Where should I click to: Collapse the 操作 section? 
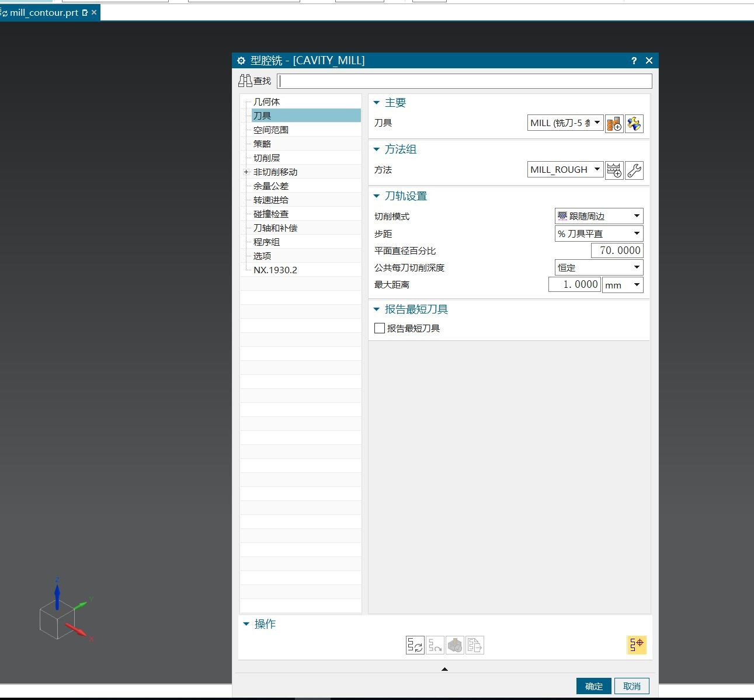pyautogui.click(x=246, y=624)
